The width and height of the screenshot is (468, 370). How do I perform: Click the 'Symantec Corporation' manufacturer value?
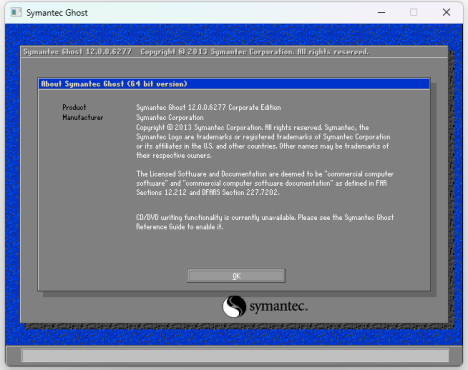click(170, 117)
